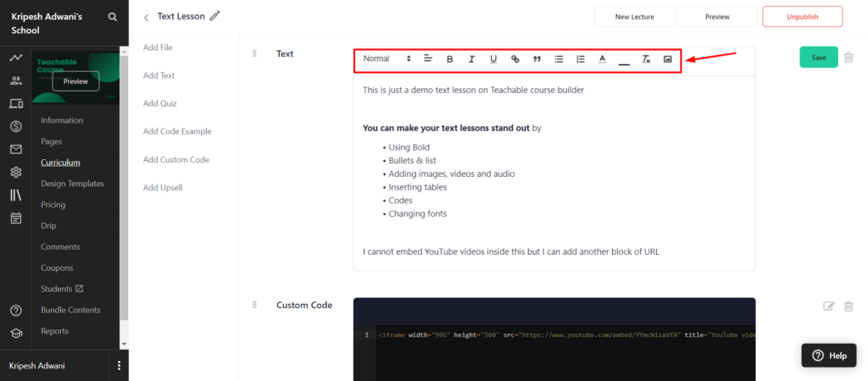Open the text alignment dropdown
Image resolution: width=868 pixels, height=381 pixels.
428,58
